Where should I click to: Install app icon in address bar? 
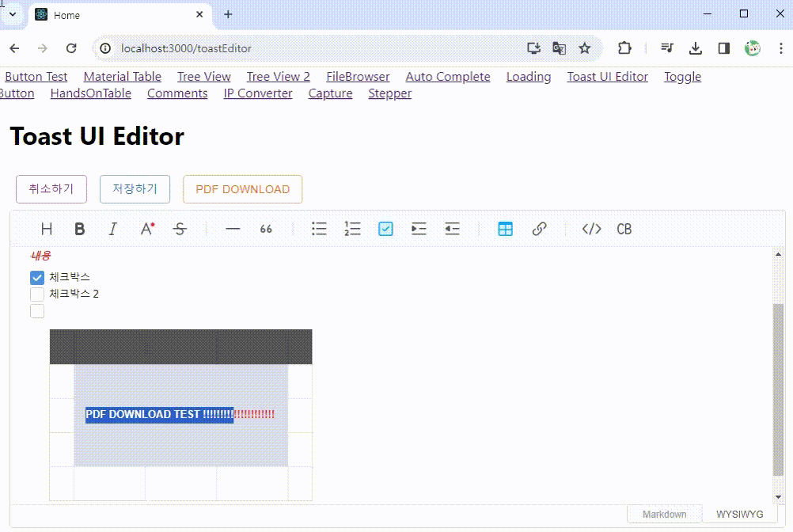533,48
